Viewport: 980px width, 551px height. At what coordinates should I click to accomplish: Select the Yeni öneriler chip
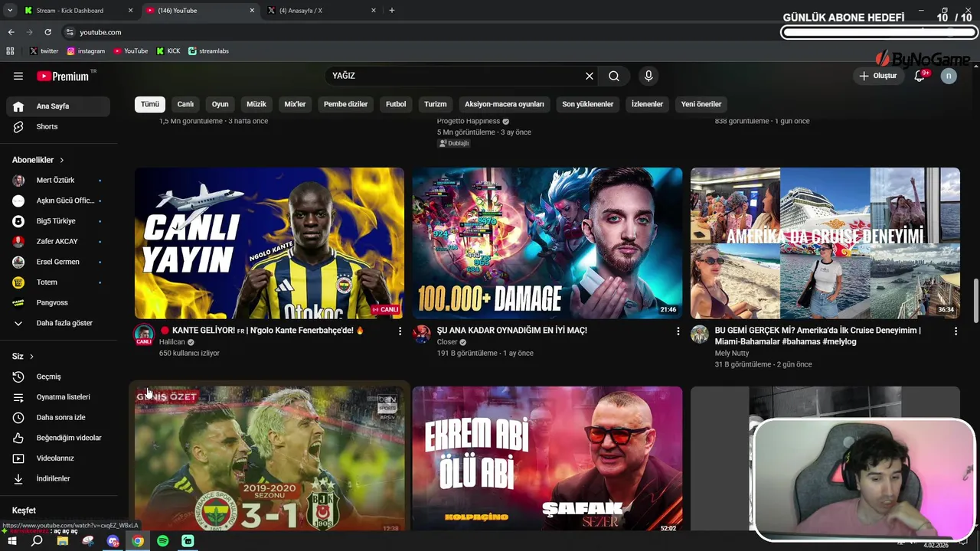(701, 104)
